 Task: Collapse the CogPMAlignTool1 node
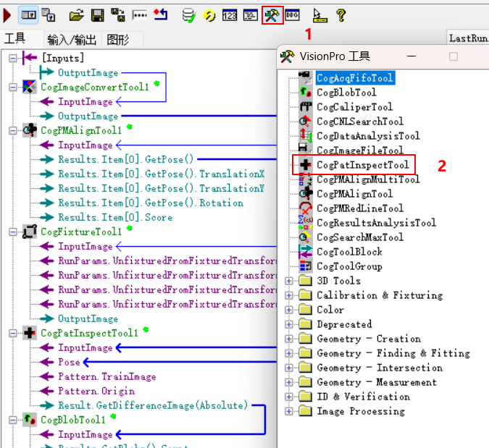(13, 130)
